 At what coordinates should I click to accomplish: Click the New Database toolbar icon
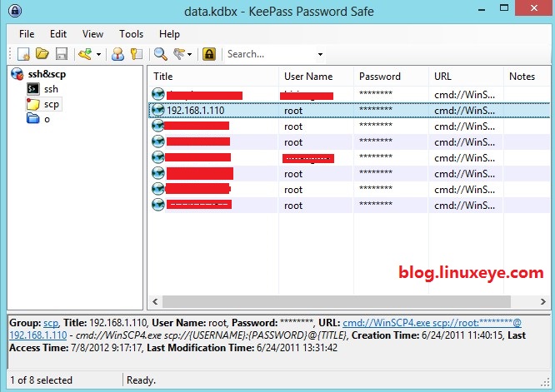click(23, 54)
